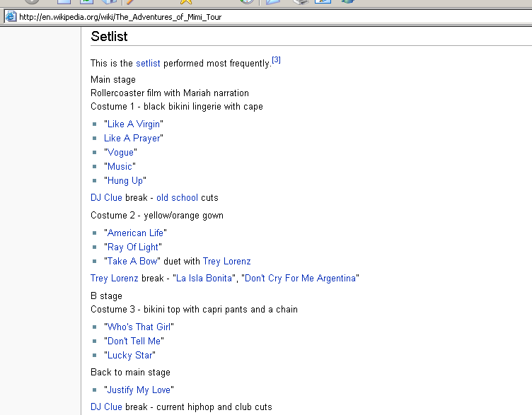The image size is (532, 415).
Task: Open the reference [3] footnote link
Action: [276, 60]
